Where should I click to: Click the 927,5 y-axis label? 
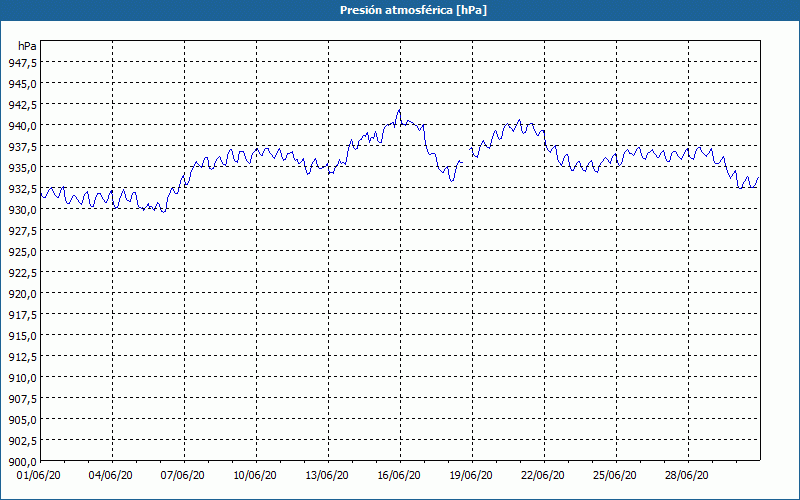click(x=22, y=230)
